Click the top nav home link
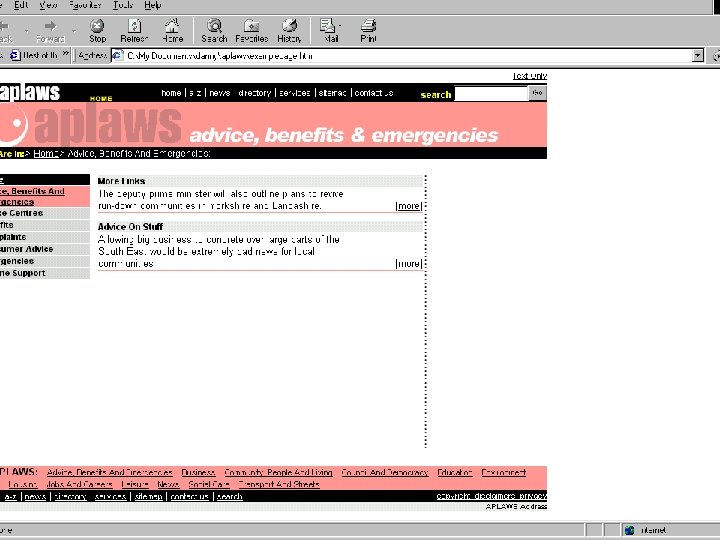Image resolution: width=720 pixels, height=540 pixels. pos(171,93)
